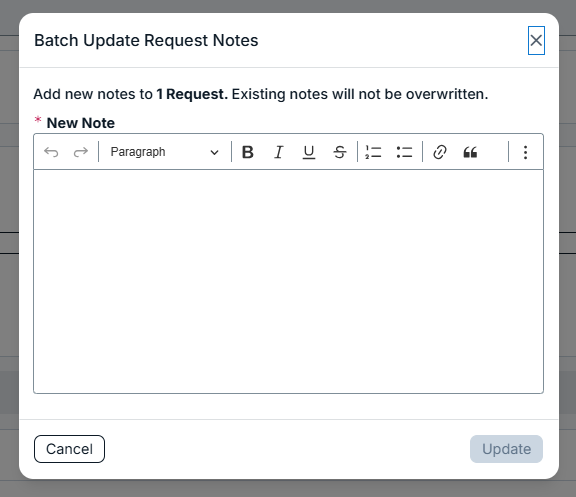
Task: Open the Paragraph style dropdown
Action: (165, 152)
